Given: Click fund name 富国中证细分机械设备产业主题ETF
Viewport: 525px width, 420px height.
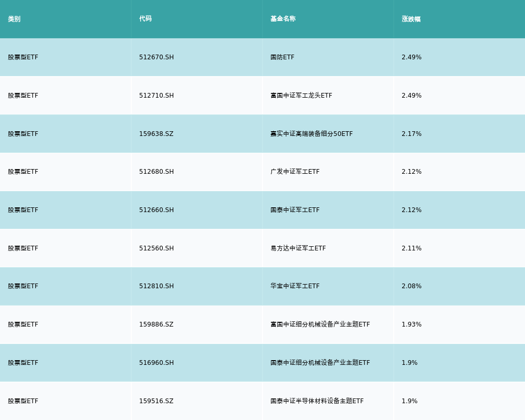Looking at the screenshot, I should click(320, 324).
